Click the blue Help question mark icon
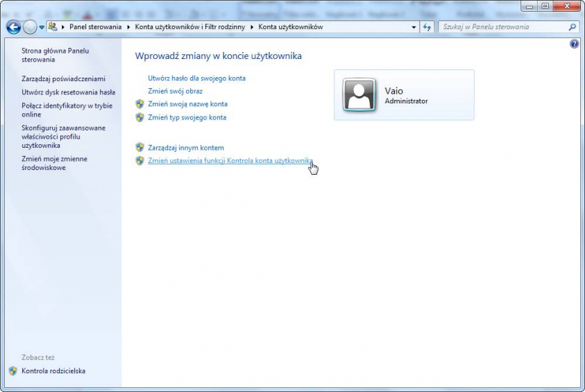Screen dimensions: 585x392 pos(574,44)
